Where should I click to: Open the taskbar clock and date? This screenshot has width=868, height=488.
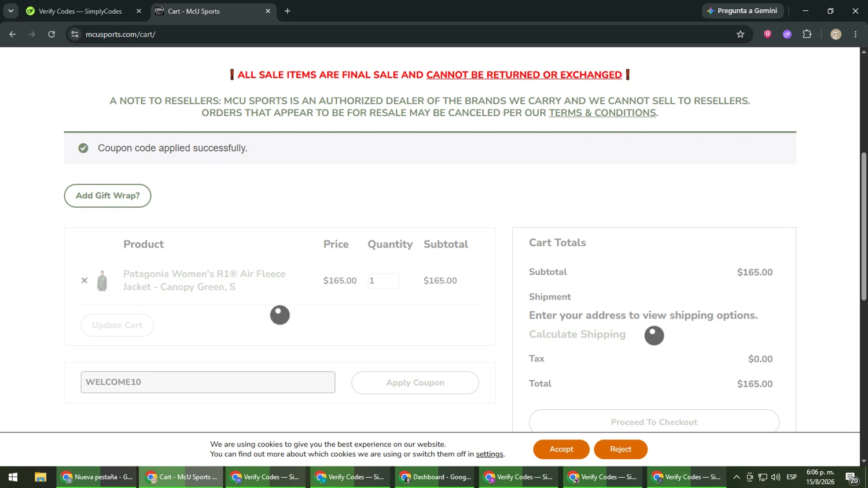click(821, 477)
